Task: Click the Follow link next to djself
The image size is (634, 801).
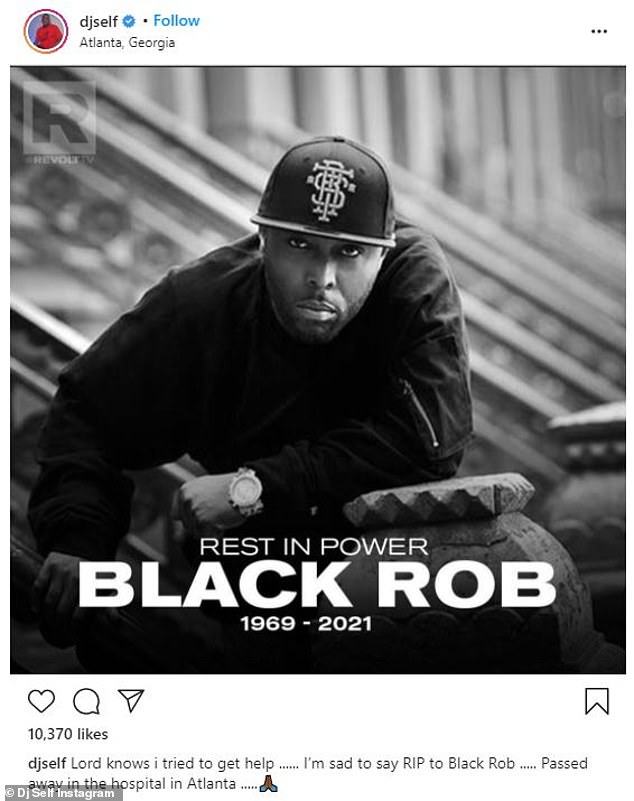Action: tap(176, 21)
